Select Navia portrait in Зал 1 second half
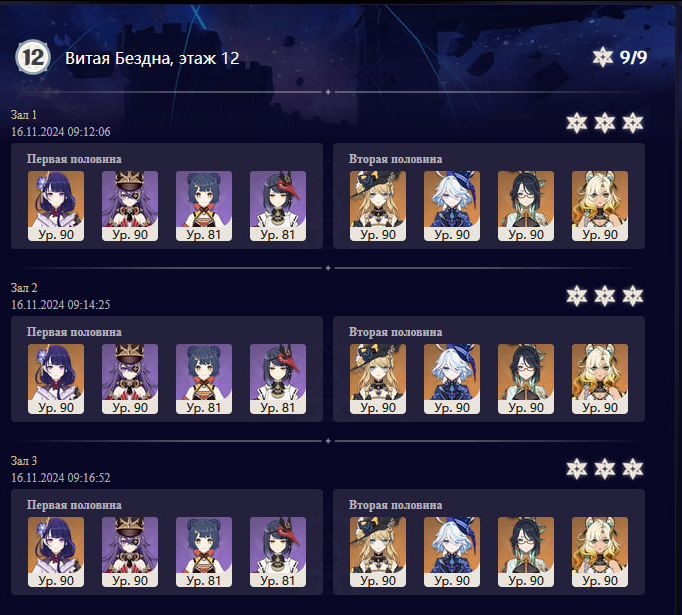 click(x=378, y=206)
